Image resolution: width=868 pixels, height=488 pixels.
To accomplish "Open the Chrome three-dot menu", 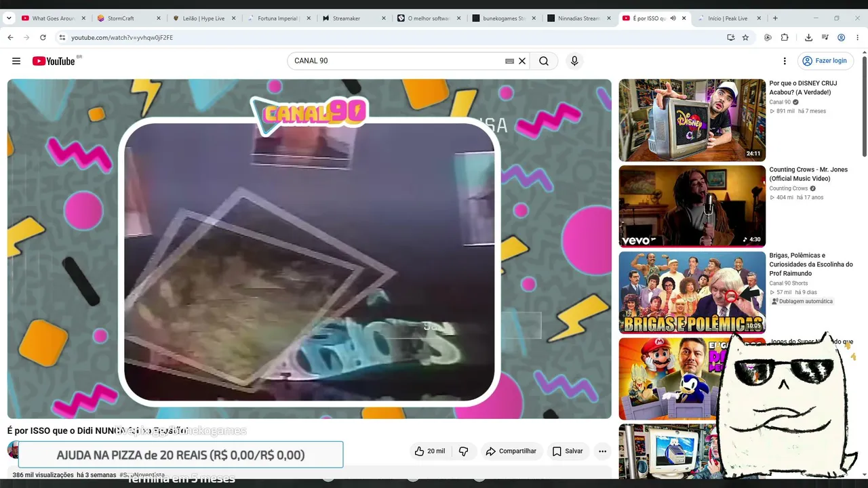I will [x=858, y=37].
